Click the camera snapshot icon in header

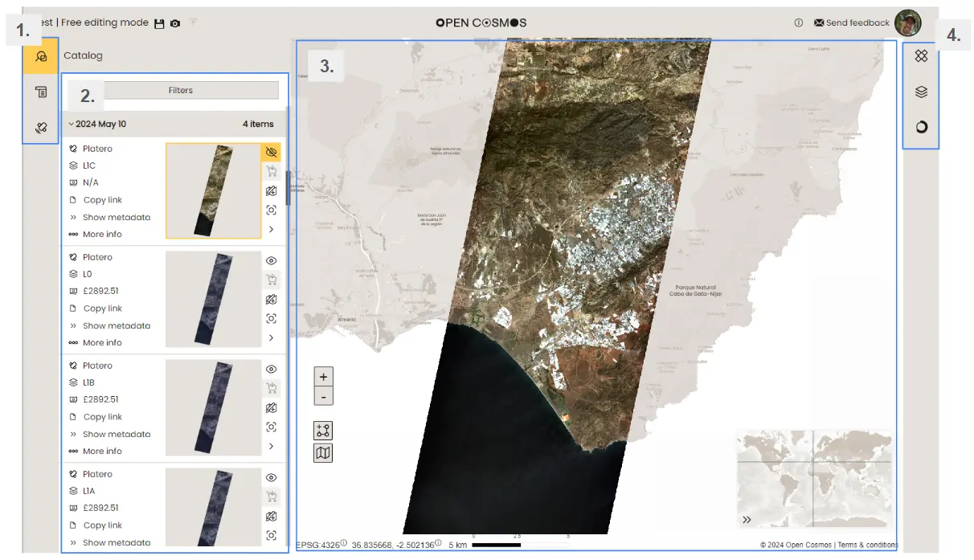tap(175, 23)
